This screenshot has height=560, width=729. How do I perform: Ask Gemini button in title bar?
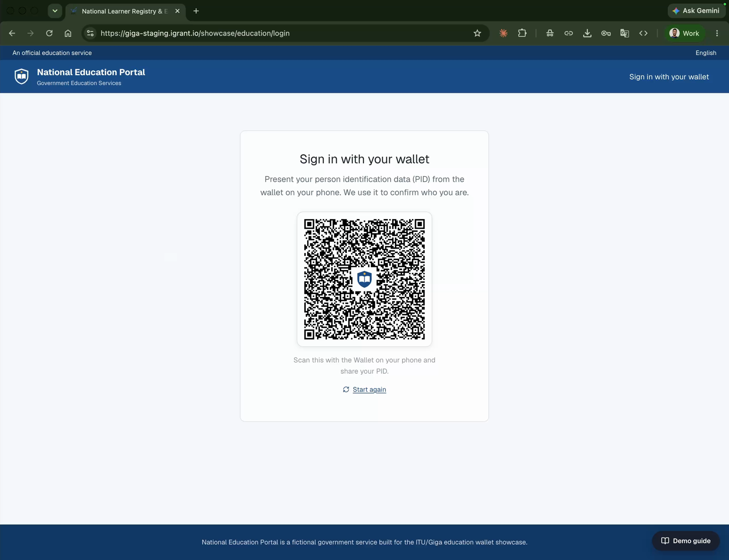coord(697,11)
